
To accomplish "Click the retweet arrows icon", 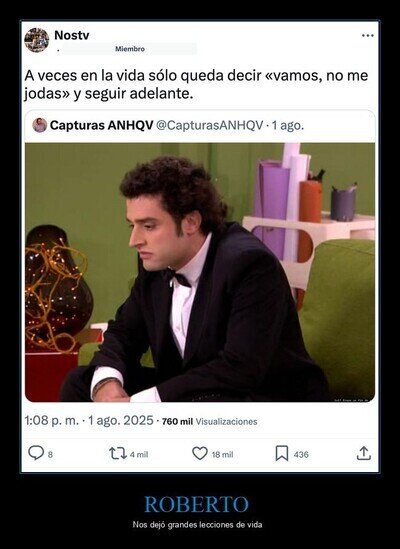I will pyautogui.click(x=118, y=453).
